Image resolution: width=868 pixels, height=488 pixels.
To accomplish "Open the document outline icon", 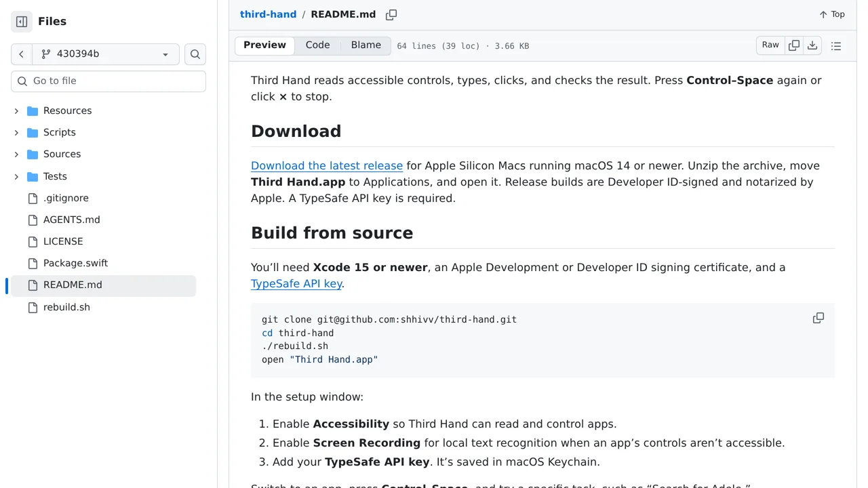I will pyautogui.click(x=836, y=46).
